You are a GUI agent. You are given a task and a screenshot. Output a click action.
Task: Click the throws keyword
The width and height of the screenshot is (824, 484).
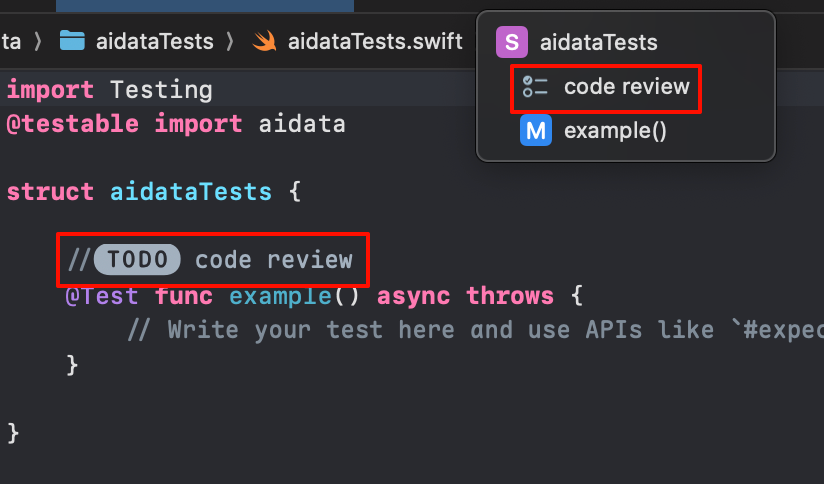[x=510, y=296]
